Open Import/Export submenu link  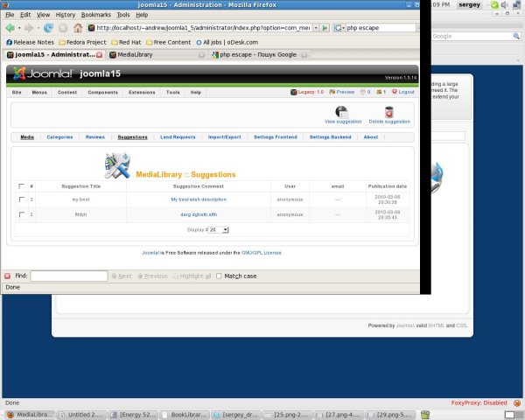tap(224, 137)
